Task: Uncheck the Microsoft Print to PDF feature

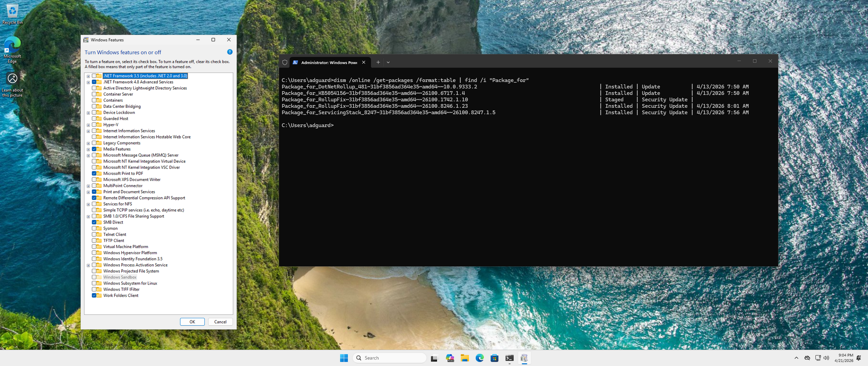Action: [94, 174]
